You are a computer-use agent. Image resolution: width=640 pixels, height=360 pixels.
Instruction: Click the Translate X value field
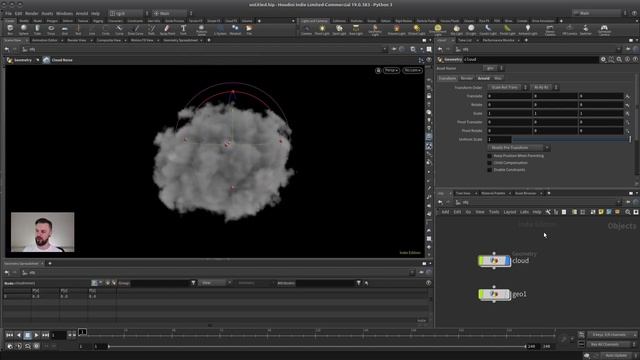pyautogui.click(x=509, y=96)
